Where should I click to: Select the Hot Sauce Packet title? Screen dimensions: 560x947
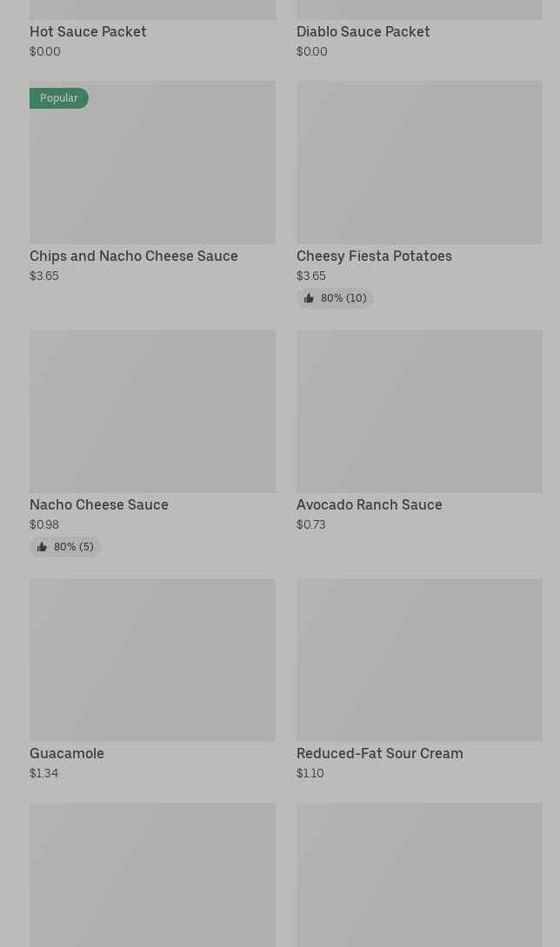coord(88,31)
